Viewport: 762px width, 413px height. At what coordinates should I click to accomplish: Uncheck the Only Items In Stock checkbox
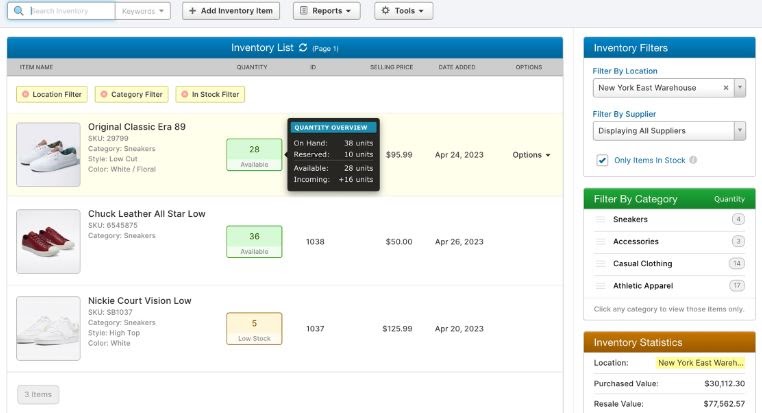[x=602, y=160]
